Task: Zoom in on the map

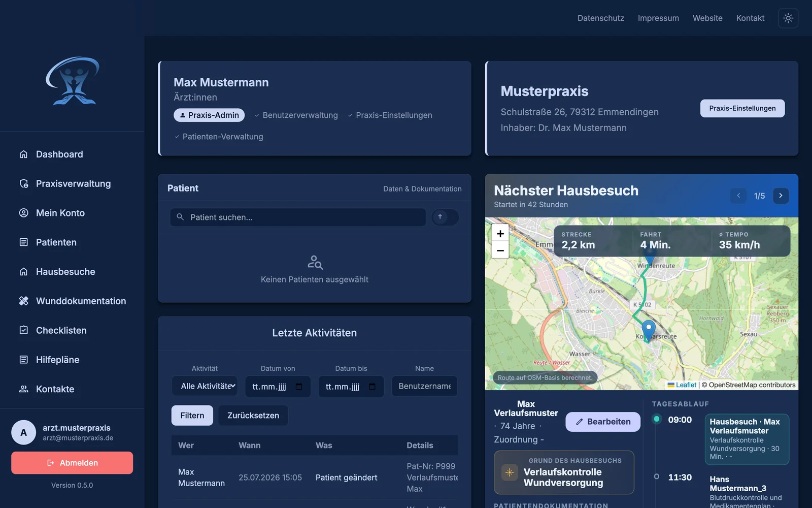Action: pos(500,233)
